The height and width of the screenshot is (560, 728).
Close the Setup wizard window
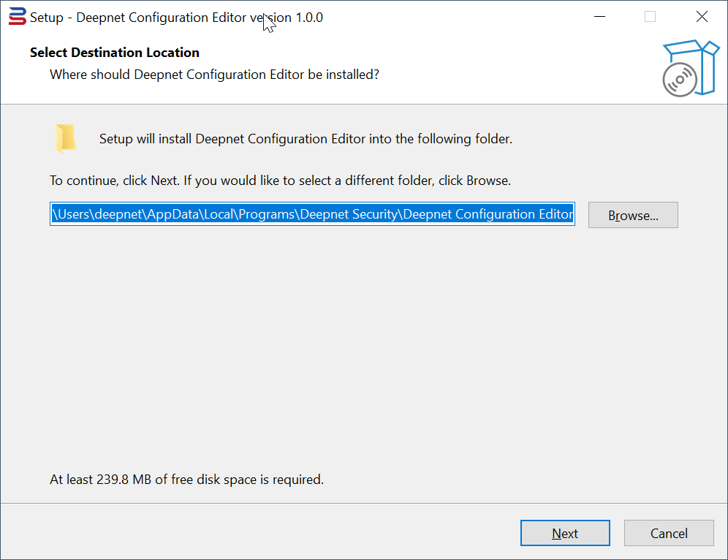click(x=702, y=17)
